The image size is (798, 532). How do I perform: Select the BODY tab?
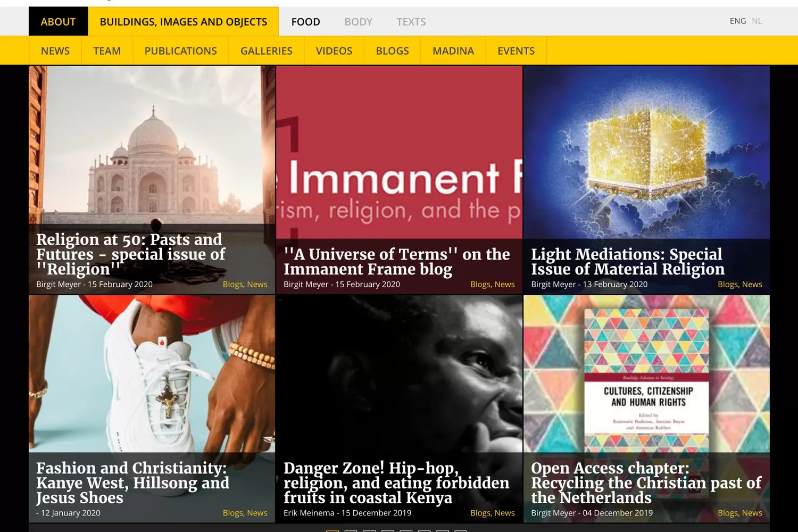(358, 21)
